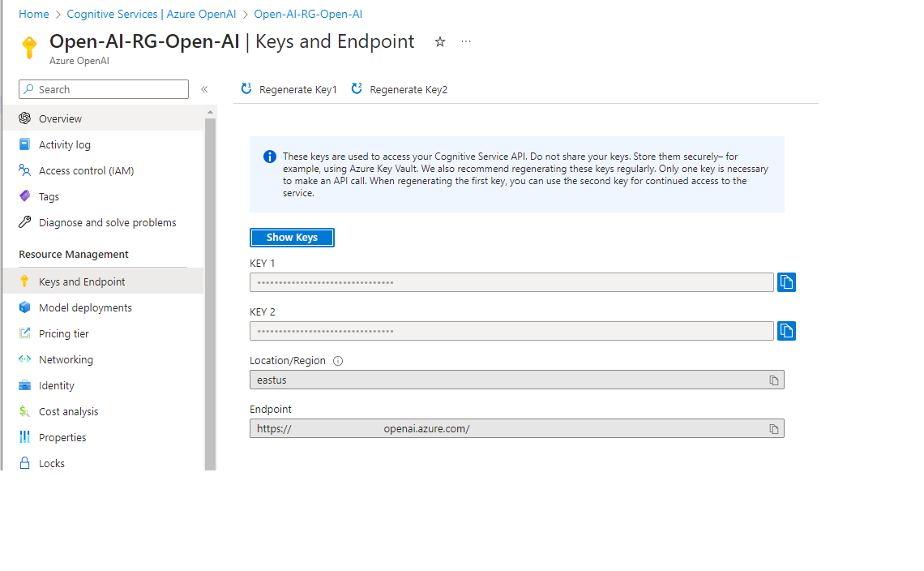Copy KEY 2 to clipboard
The image size is (924, 571).
[x=786, y=331]
